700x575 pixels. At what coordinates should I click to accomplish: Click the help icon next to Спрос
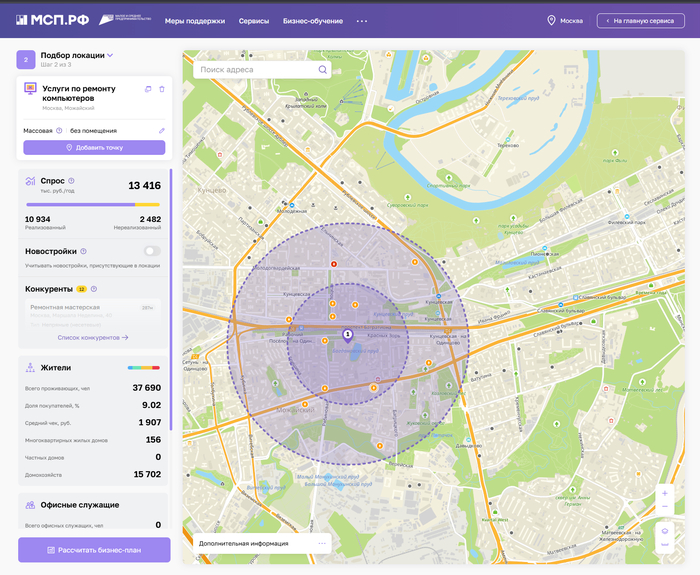[x=71, y=181]
